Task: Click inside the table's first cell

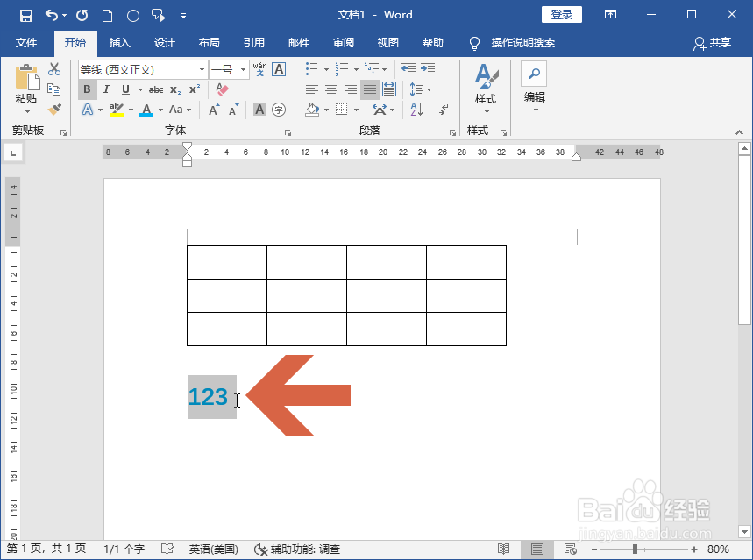Action: 224,261
